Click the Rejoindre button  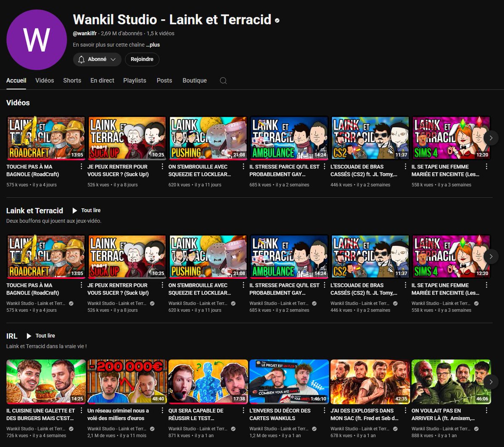tap(142, 60)
